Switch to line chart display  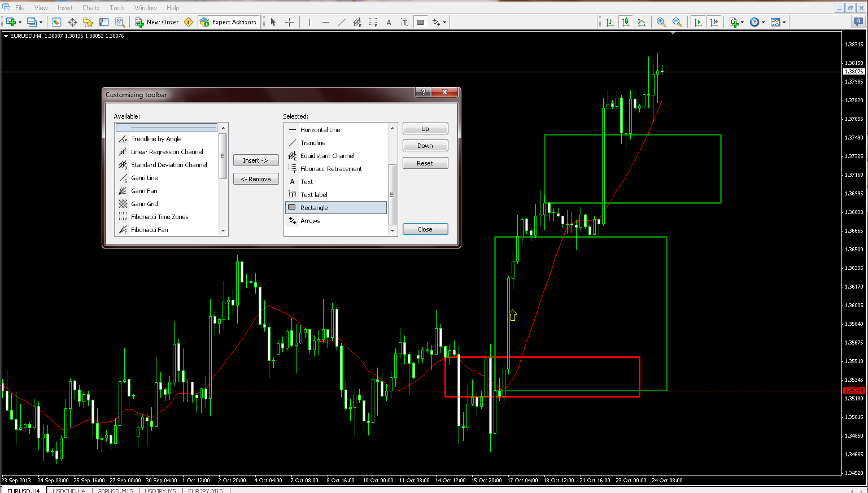[x=642, y=22]
